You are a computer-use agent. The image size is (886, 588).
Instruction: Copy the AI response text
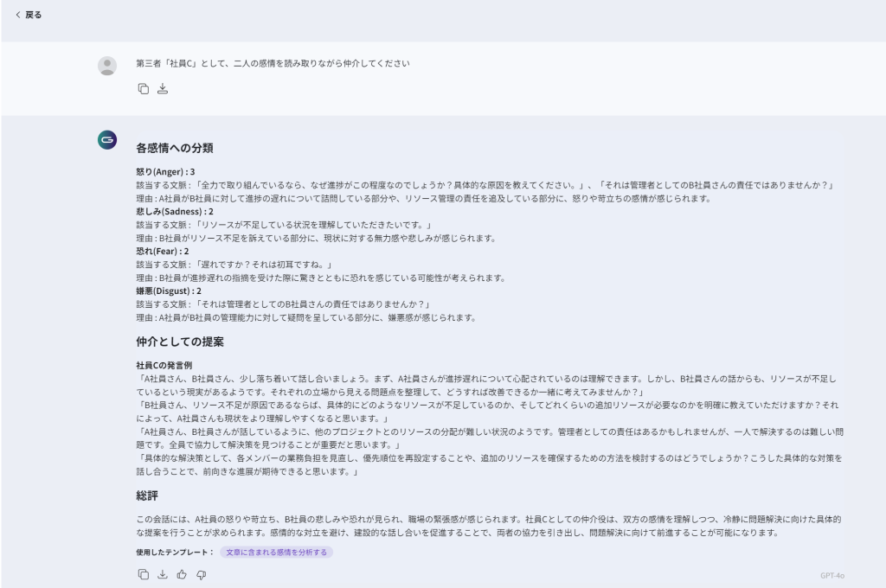click(x=144, y=574)
